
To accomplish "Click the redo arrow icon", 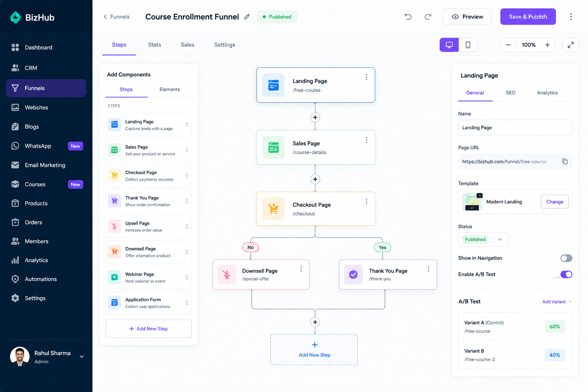I will [428, 17].
